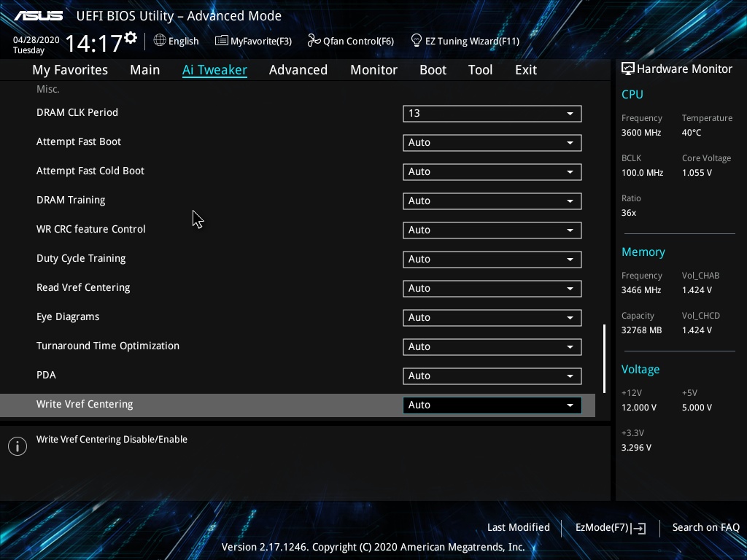Expand the Duty Cycle Training dropdown
The height and width of the screenshot is (560, 747).
click(492, 259)
